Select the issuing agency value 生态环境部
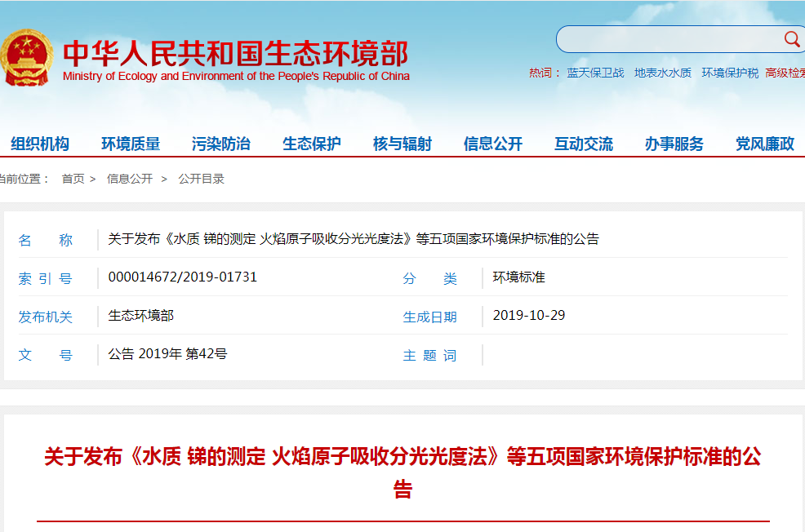This screenshot has height=532, width=805. pos(140,316)
